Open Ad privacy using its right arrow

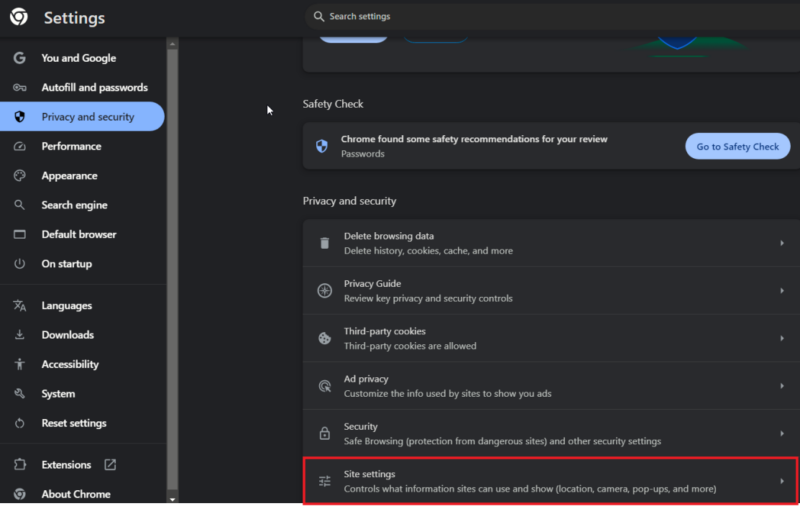[x=782, y=386]
